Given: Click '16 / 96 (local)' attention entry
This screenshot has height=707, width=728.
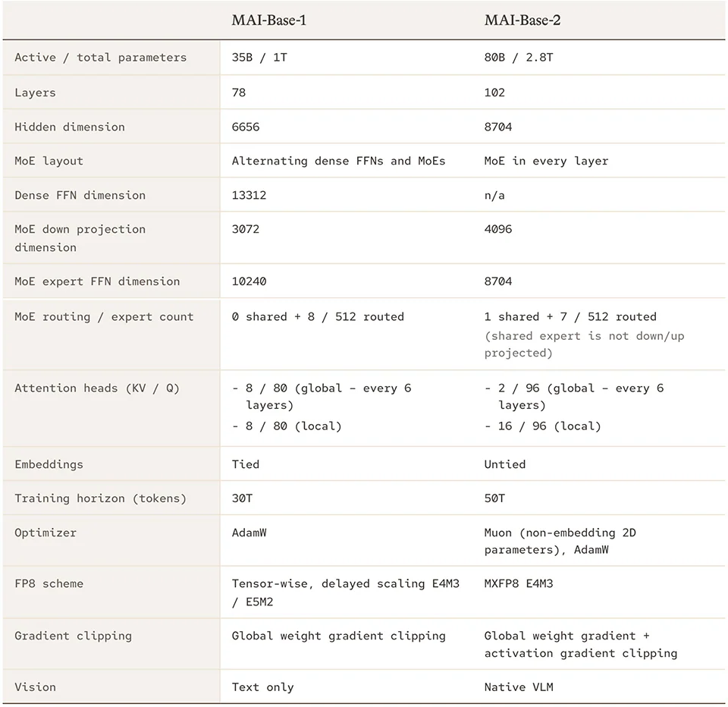Looking at the screenshot, I should 550,426.
